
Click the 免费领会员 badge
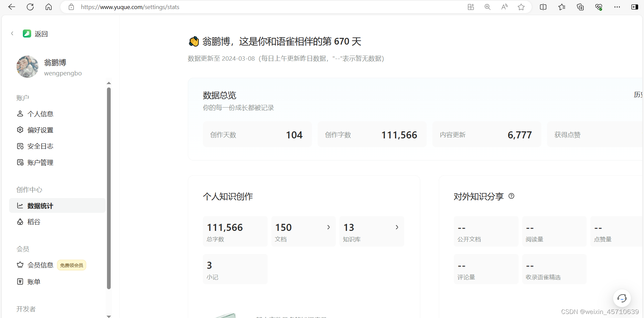[x=71, y=265]
